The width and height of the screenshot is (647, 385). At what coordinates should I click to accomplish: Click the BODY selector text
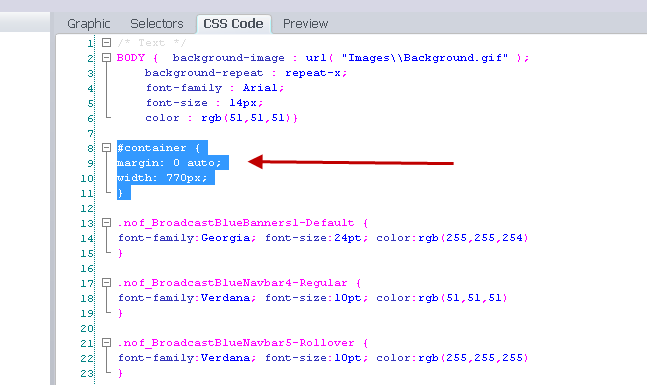pos(131,58)
